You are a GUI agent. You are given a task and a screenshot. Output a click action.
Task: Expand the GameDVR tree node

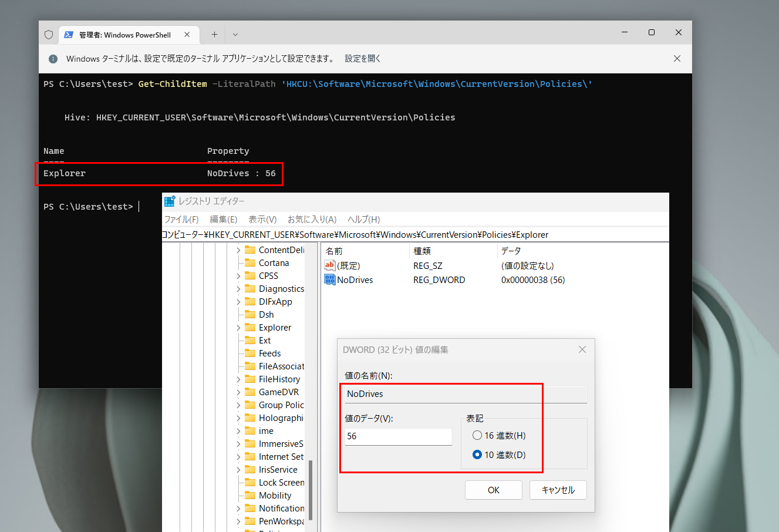click(238, 392)
